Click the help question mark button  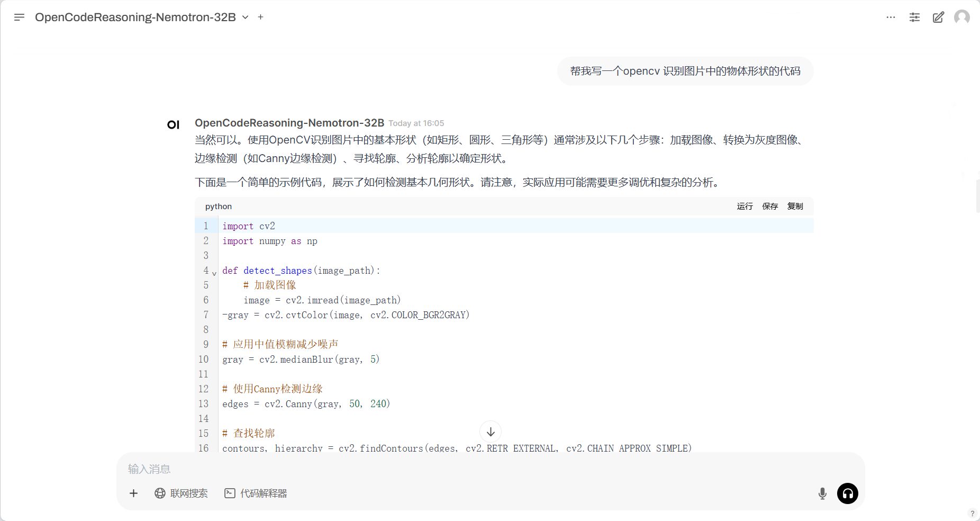point(972,513)
